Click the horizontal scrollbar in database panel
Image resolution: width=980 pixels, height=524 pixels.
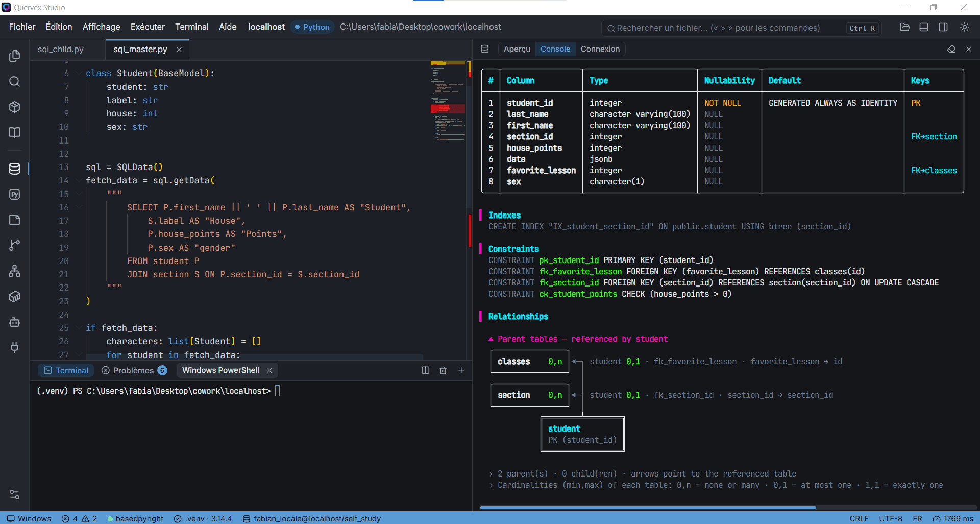(x=648, y=508)
